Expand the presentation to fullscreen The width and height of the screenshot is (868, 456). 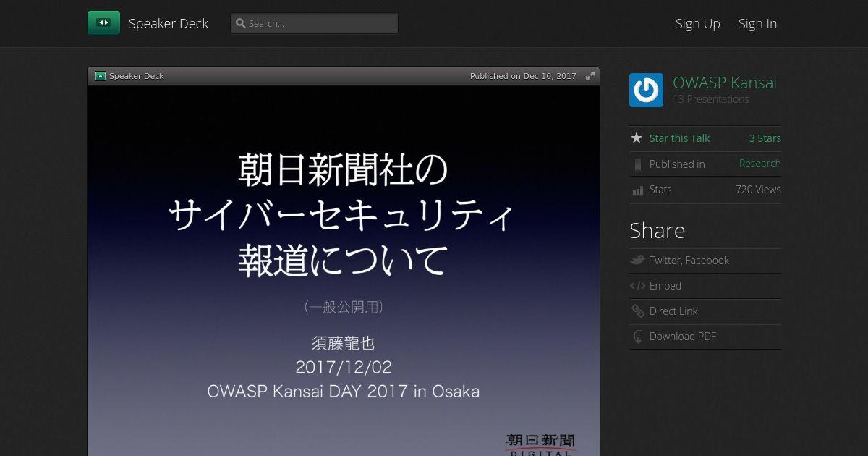tap(590, 76)
